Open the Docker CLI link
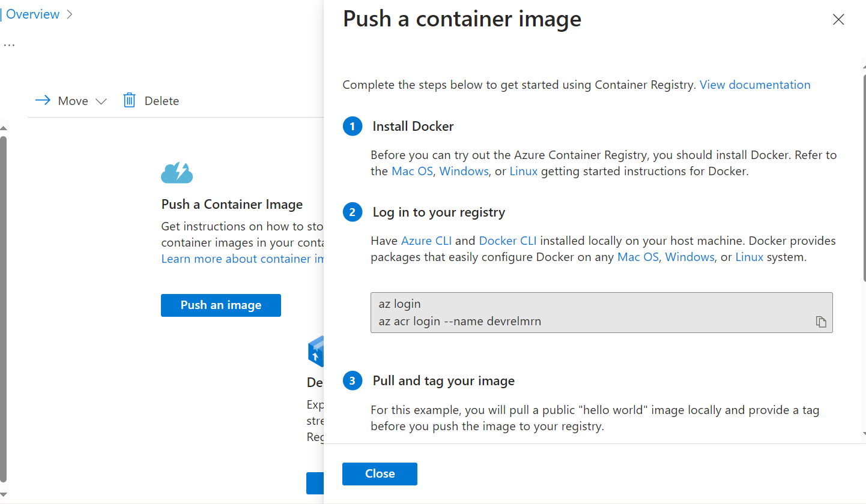 (507, 241)
